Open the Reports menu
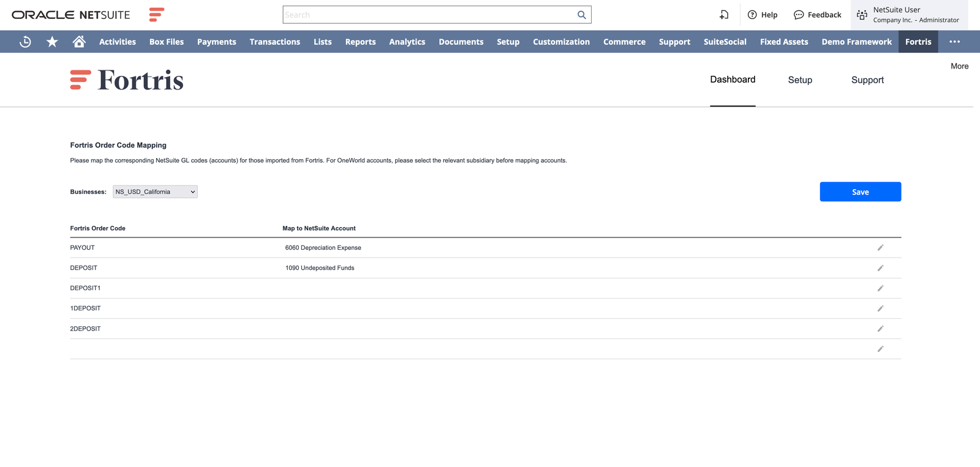Image resolution: width=980 pixels, height=467 pixels. point(361,42)
